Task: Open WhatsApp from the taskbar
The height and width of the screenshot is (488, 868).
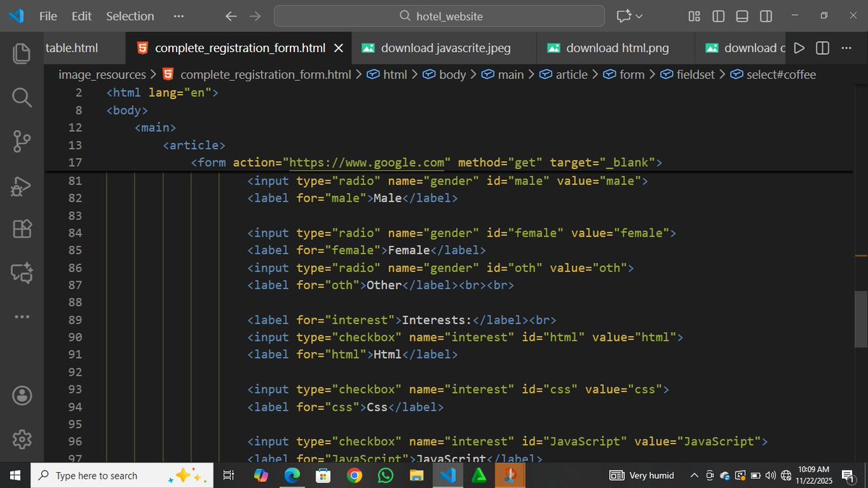Action: coord(386,476)
